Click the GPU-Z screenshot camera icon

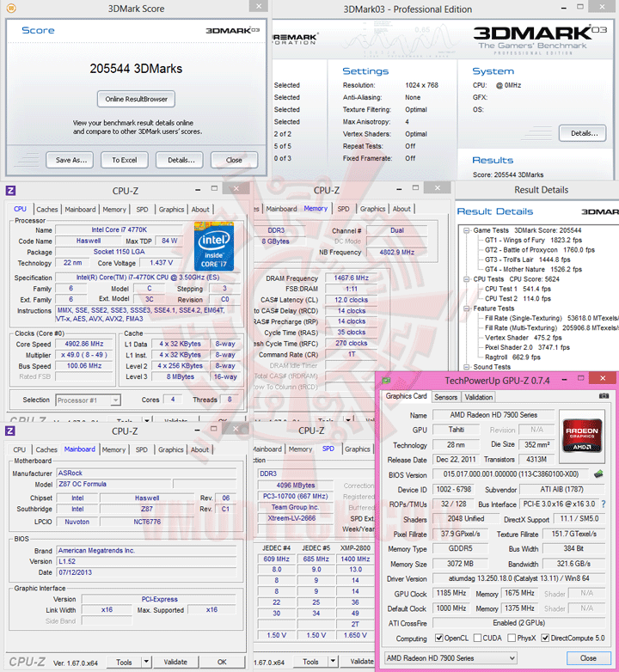pos(604,396)
